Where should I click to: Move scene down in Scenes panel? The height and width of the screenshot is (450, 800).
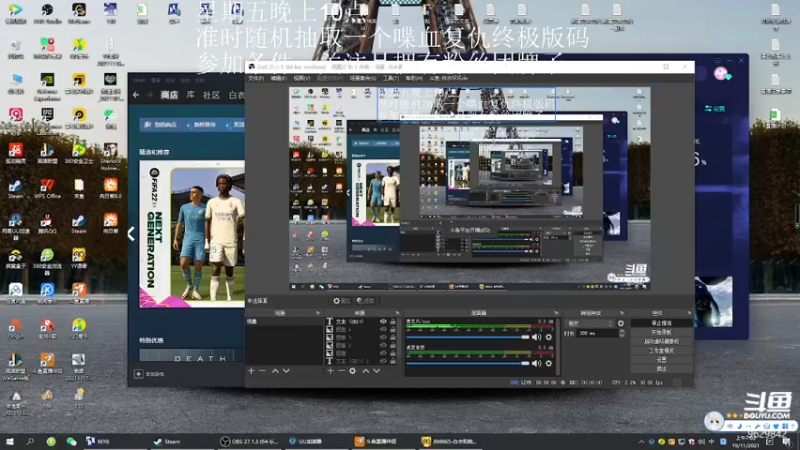pyautogui.click(x=286, y=371)
